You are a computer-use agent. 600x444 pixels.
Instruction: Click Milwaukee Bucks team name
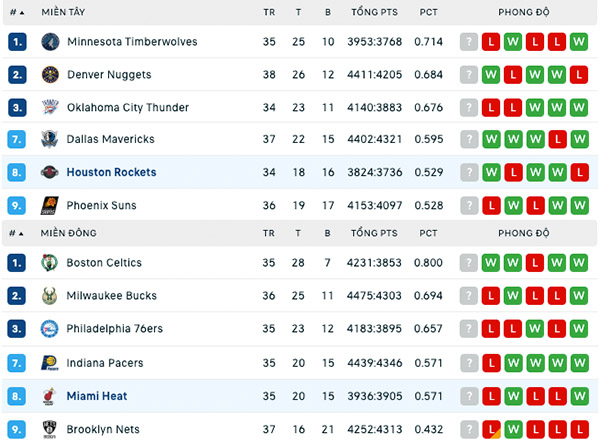pyautogui.click(x=112, y=296)
